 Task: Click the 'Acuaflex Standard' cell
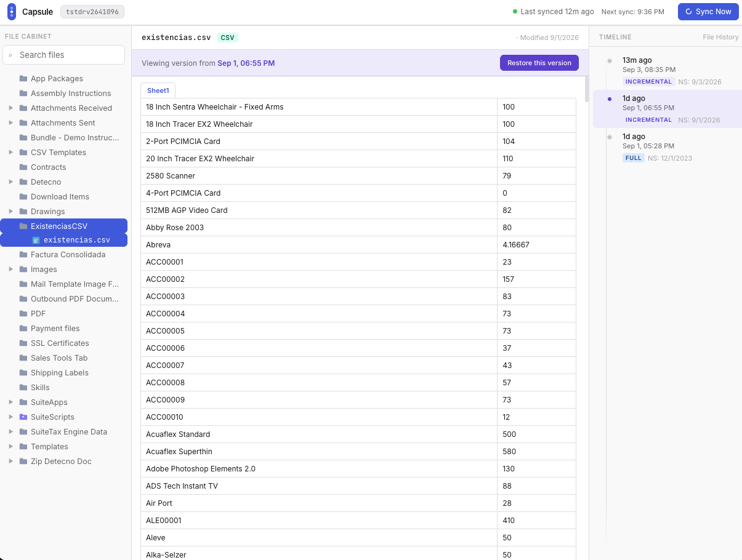click(319, 434)
